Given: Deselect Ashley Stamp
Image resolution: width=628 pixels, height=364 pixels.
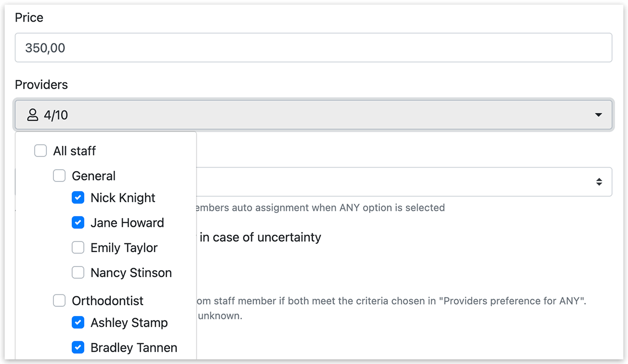Looking at the screenshot, I should pos(78,323).
